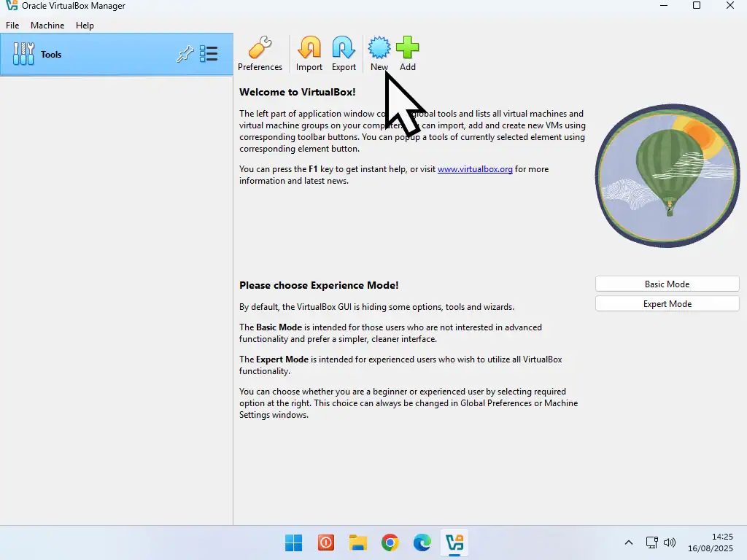The image size is (747, 560).
Task: Open the Preferences wrench icon
Action: (260, 48)
